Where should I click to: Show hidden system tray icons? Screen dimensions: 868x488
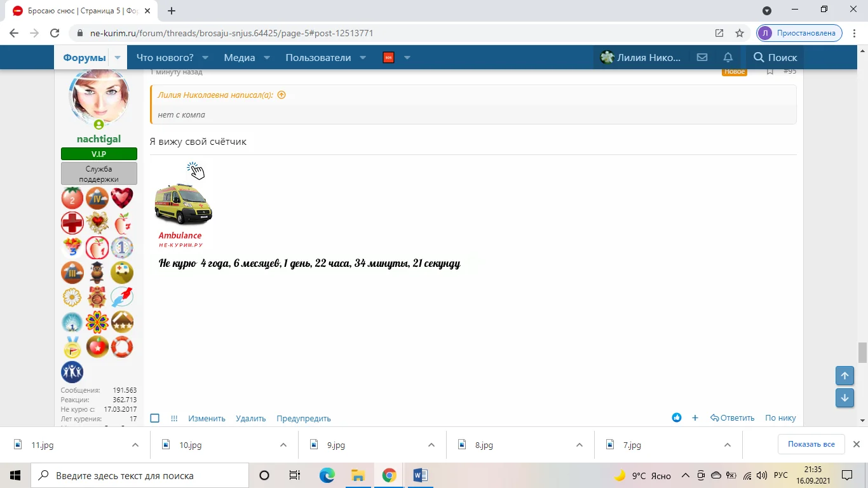point(685,475)
